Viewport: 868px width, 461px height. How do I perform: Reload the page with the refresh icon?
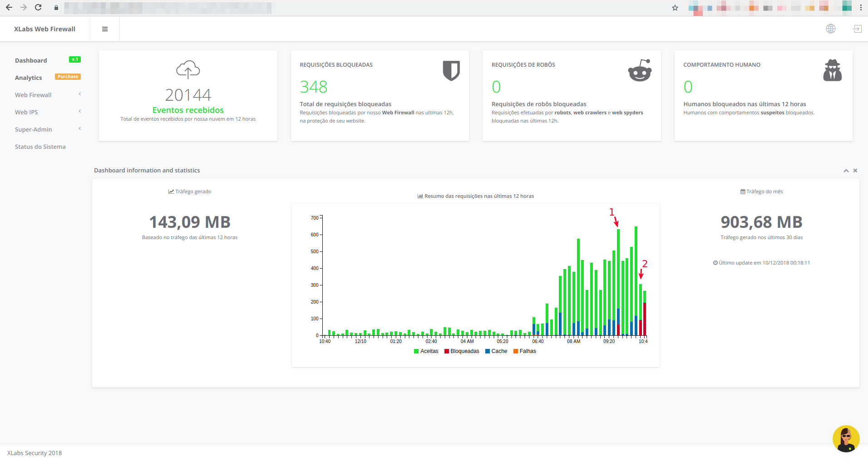point(38,7)
